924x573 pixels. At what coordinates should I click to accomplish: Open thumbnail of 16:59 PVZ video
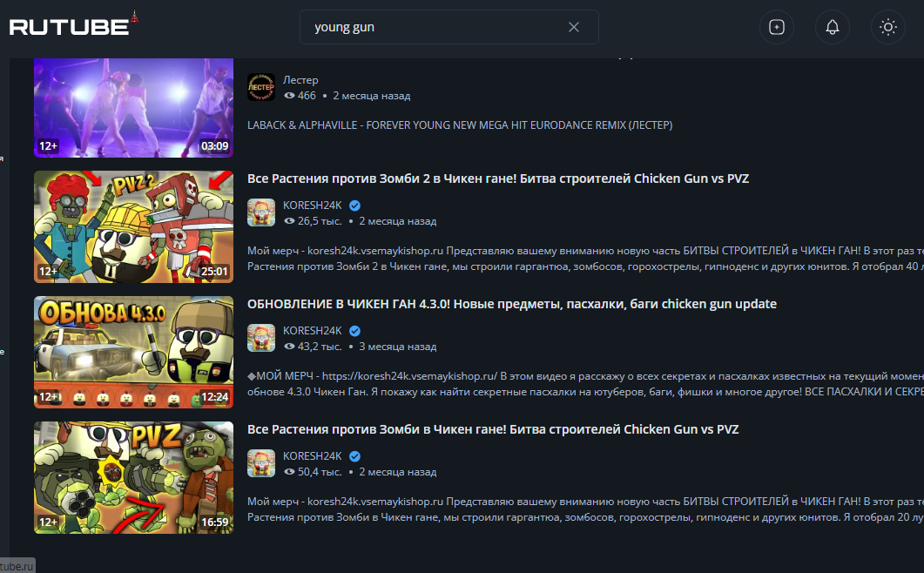tap(134, 478)
